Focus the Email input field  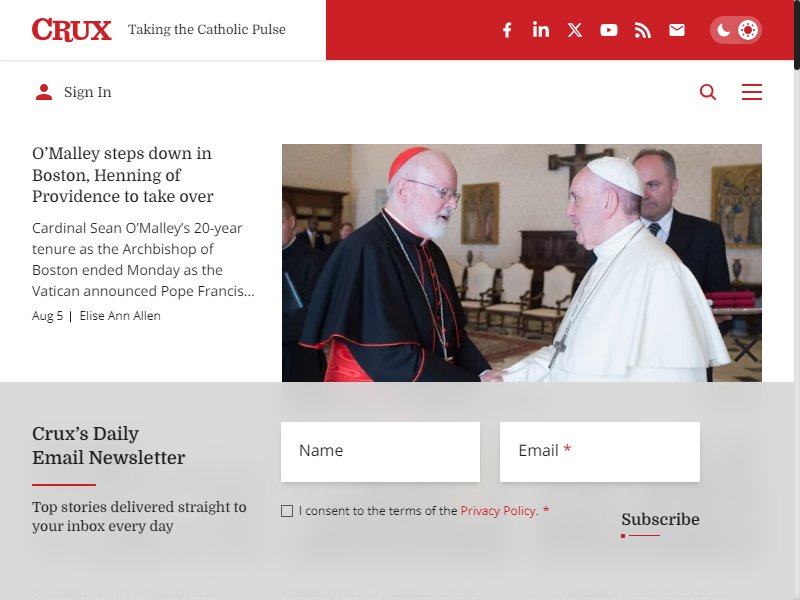click(x=599, y=452)
